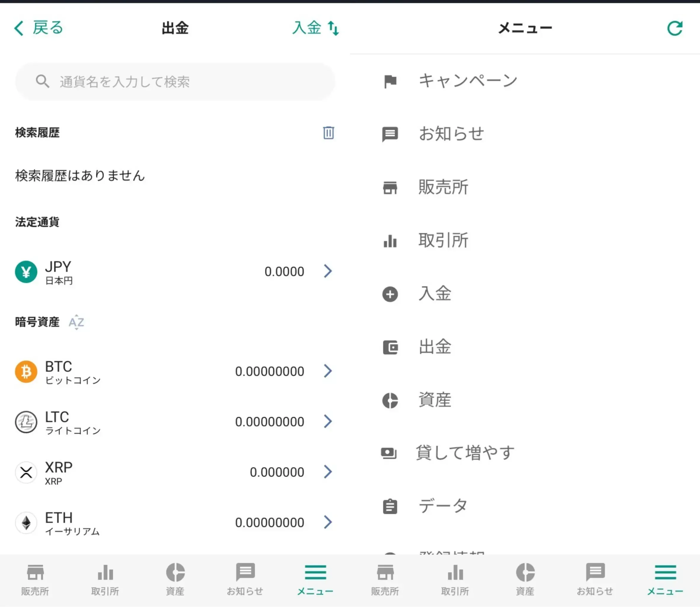
Task: Click the LTC litecoin icon
Action: pos(26,422)
